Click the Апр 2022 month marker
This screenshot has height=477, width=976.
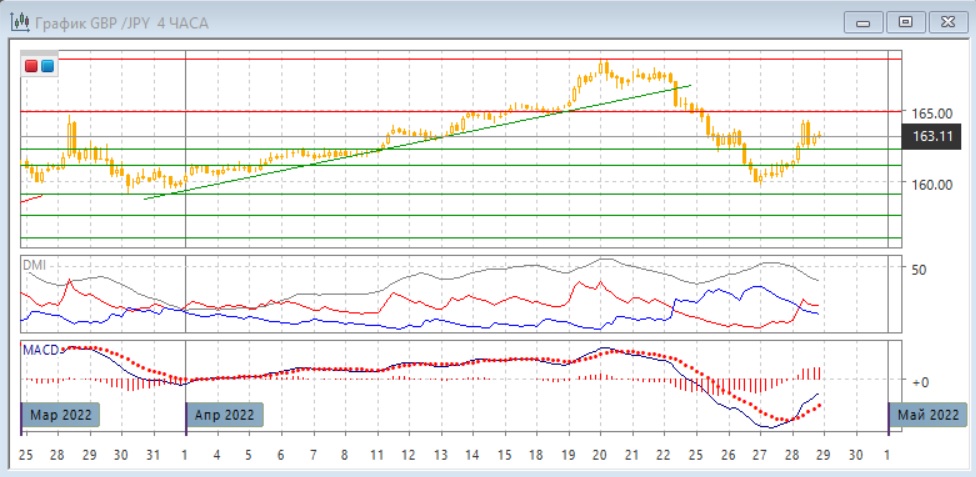[225, 414]
